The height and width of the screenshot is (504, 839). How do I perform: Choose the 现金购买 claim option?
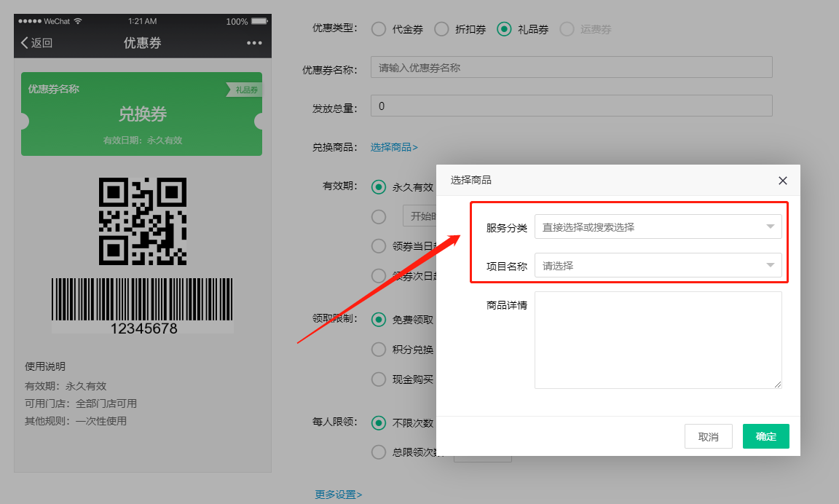tap(379, 379)
